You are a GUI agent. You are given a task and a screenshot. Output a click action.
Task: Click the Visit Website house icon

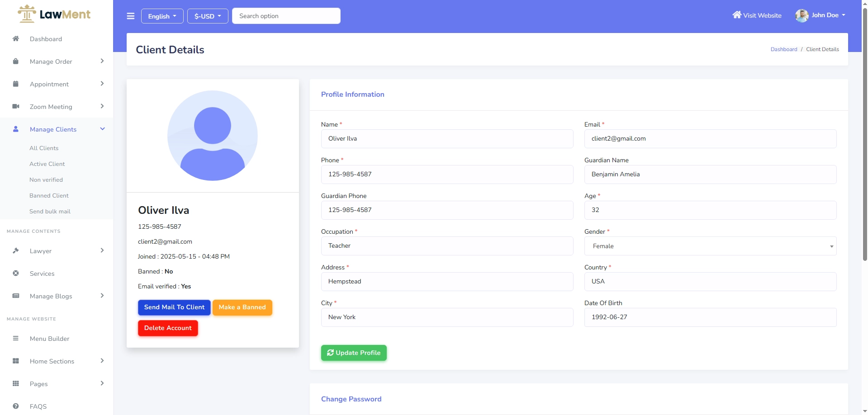point(737,15)
